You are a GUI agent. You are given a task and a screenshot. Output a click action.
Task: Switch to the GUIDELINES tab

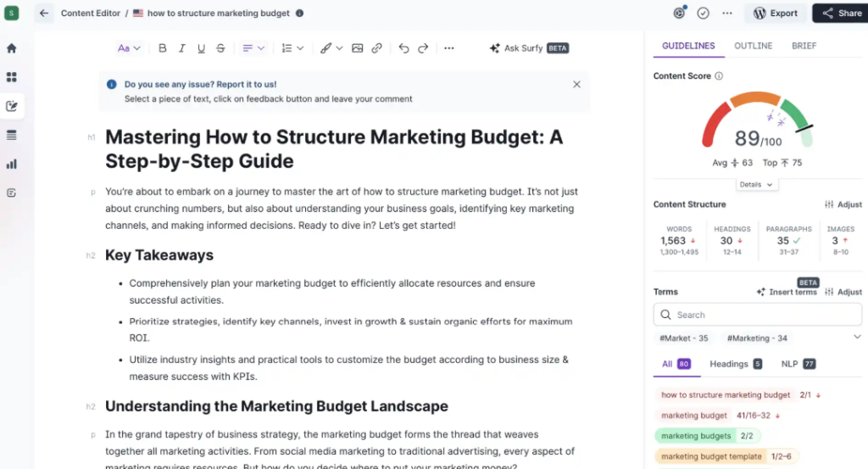click(688, 46)
